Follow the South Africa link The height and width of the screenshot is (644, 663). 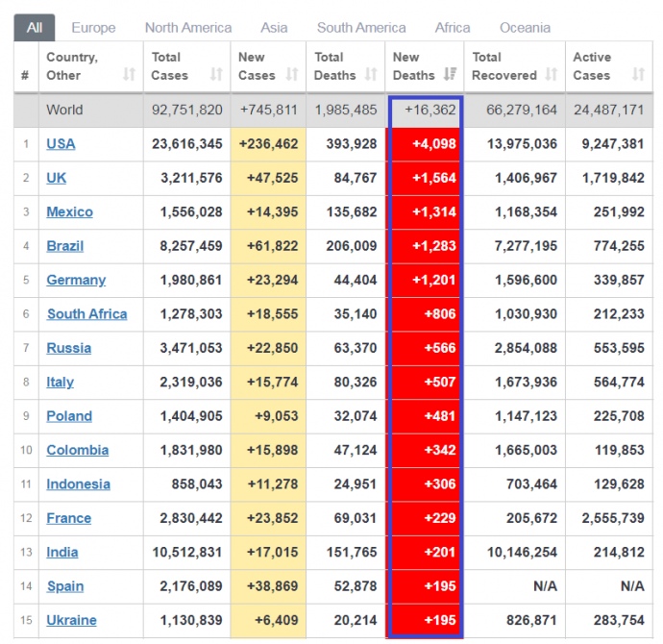coord(86,314)
